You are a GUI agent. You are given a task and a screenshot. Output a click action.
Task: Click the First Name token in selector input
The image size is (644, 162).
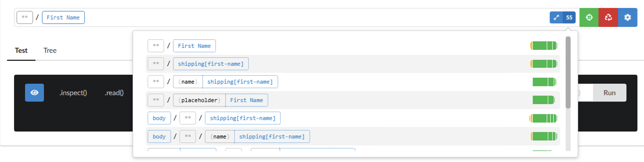pos(63,17)
